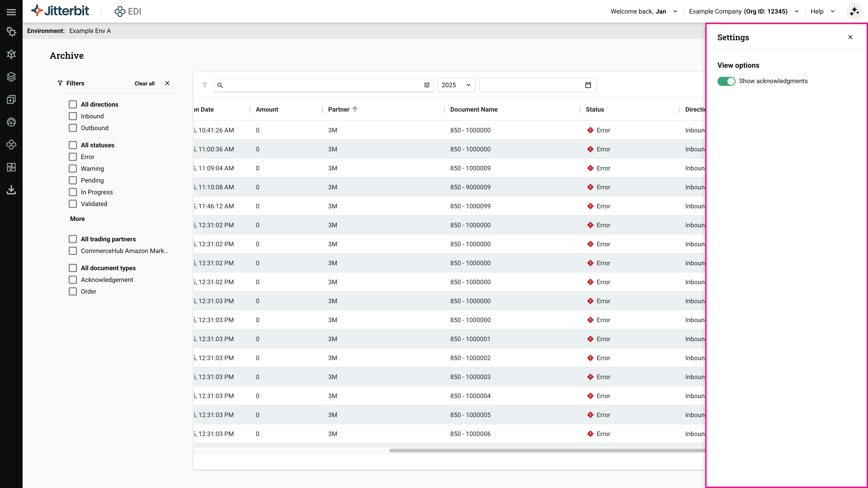Screen dimensions: 868x488
Task: Click the AI sparkle assistant icon
Action: [854, 12]
